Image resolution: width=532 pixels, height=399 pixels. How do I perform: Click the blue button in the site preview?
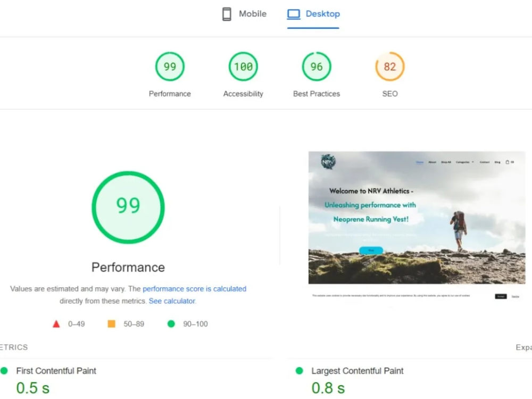(x=371, y=251)
